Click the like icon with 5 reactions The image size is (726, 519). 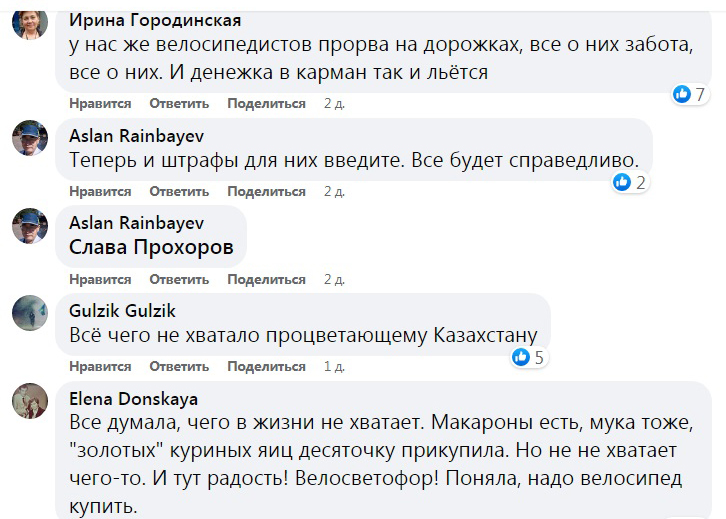point(521,357)
